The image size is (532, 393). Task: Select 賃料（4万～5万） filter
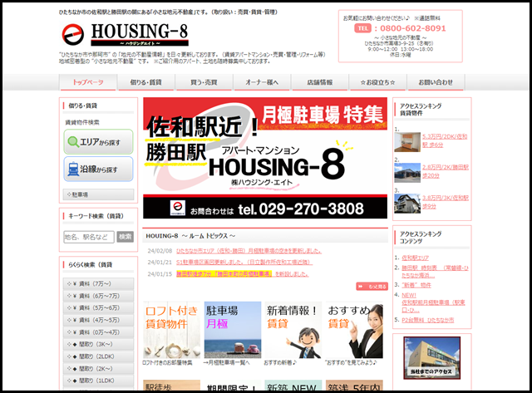tap(98, 320)
